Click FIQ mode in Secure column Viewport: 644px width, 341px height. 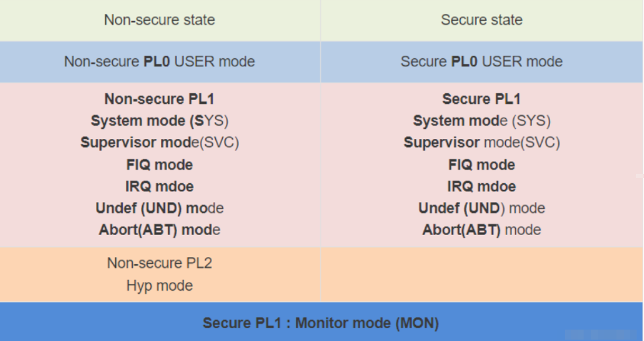[482, 164]
